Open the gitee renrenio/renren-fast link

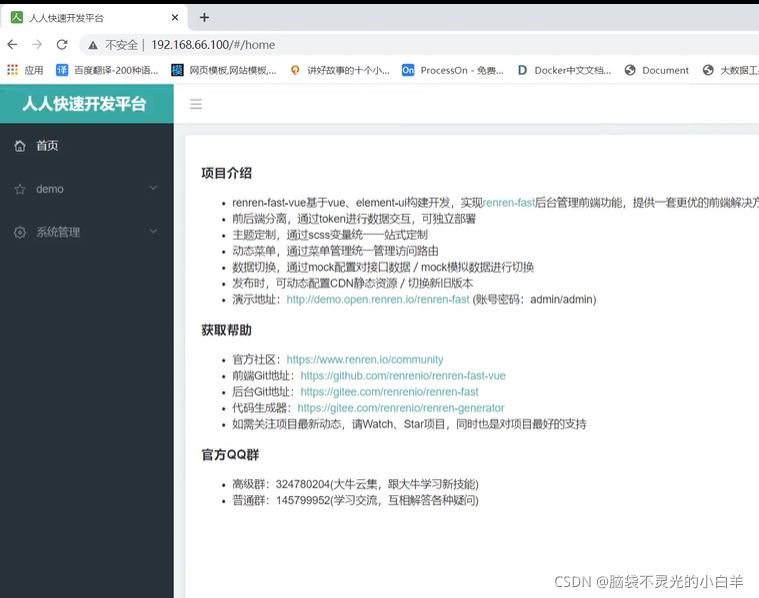(x=389, y=392)
